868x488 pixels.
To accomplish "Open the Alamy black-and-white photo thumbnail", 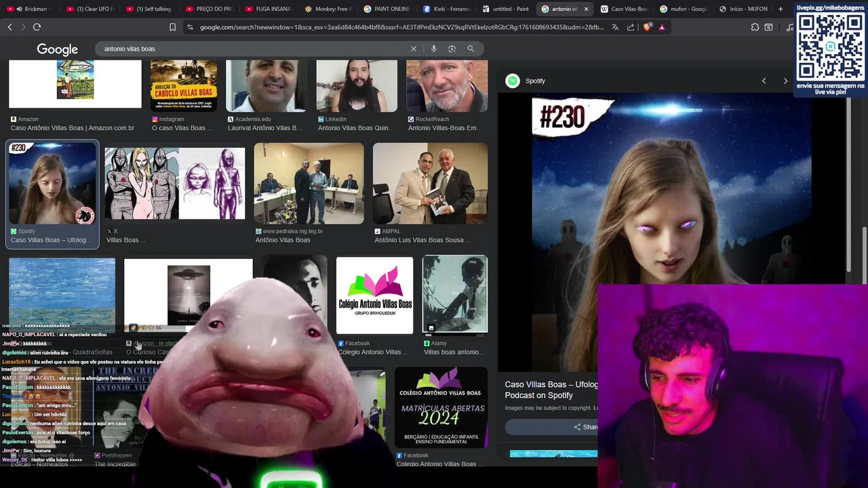I will tap(454, 295).
